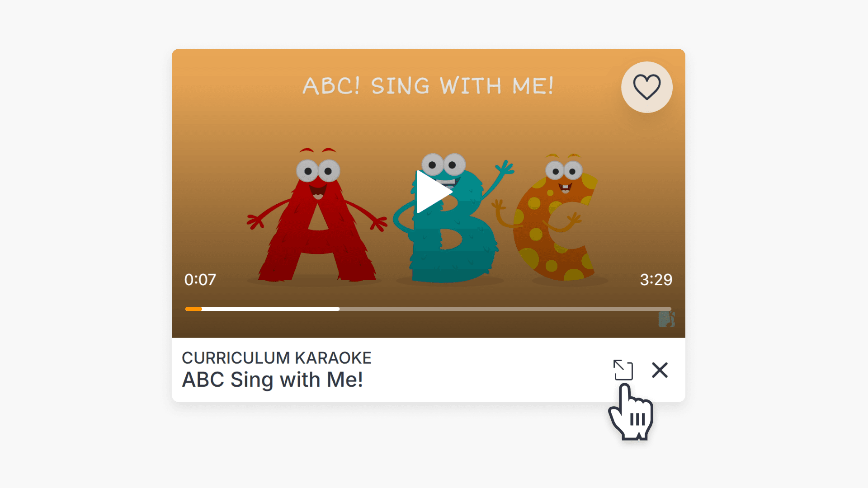Play the ABC Sing with Me video
The width and height of the screenshot is (868, 488).
434,192
